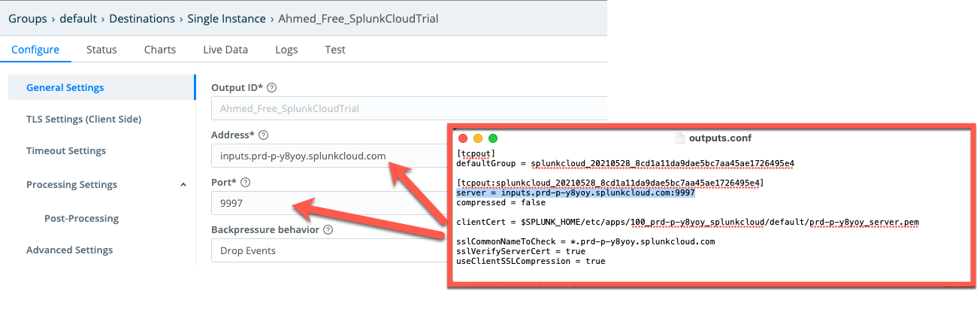Switch to the Status tab

coord(101,50)
